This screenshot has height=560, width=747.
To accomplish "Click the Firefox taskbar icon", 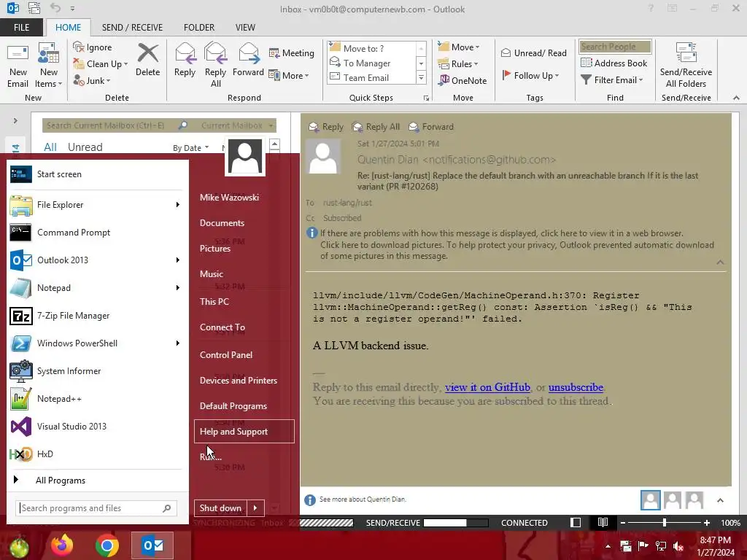I will 62,545.
